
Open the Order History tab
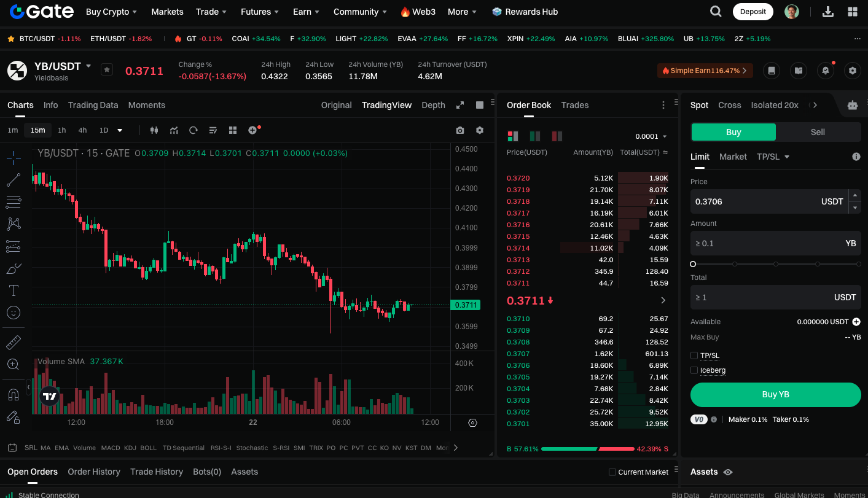(94, 472)
